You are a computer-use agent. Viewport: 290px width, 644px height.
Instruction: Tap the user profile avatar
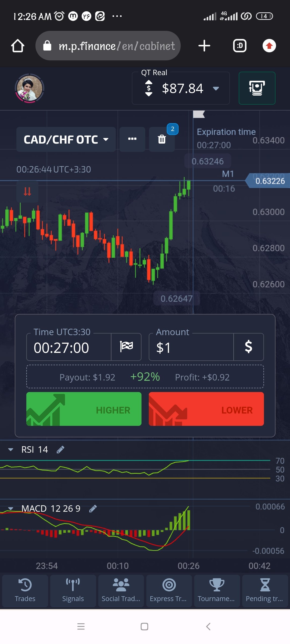click(x=29, y=88)
